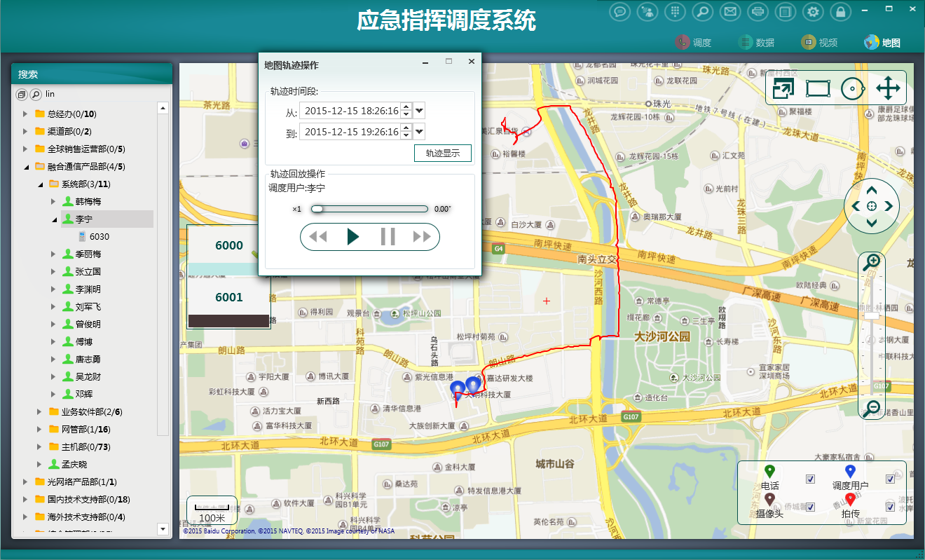Uncheck the 电话 marker checkbox
Screen dimensions: 925x560
(811, 479)
